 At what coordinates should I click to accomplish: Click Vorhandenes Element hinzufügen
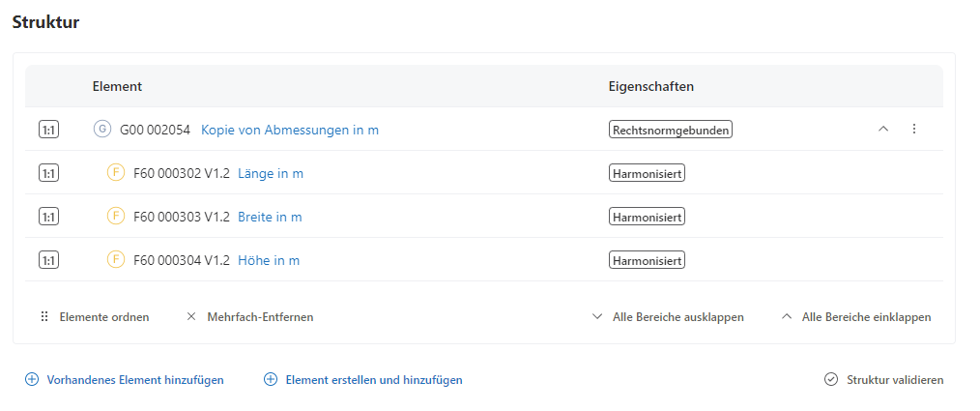pos(125,380)
